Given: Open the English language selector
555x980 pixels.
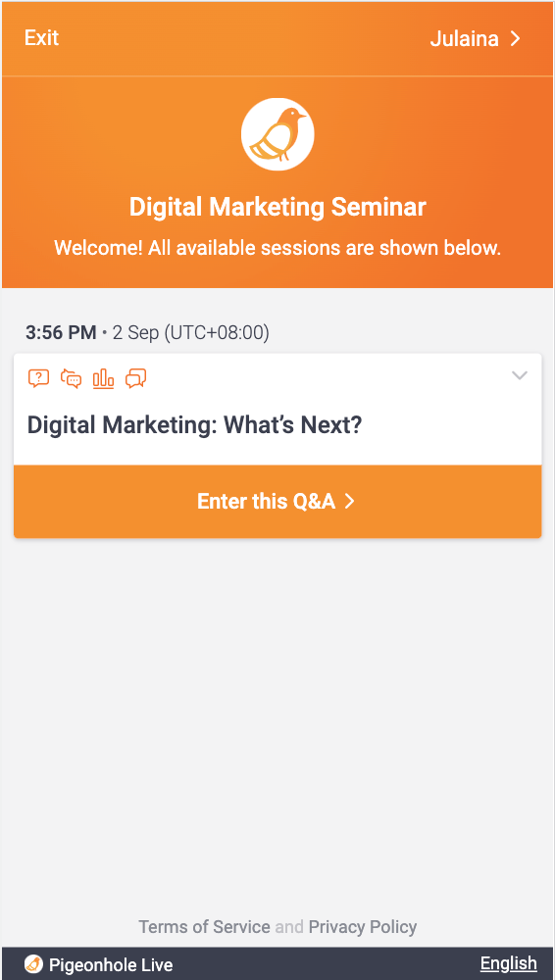Looking at the screenshot, I should point(508,963).
